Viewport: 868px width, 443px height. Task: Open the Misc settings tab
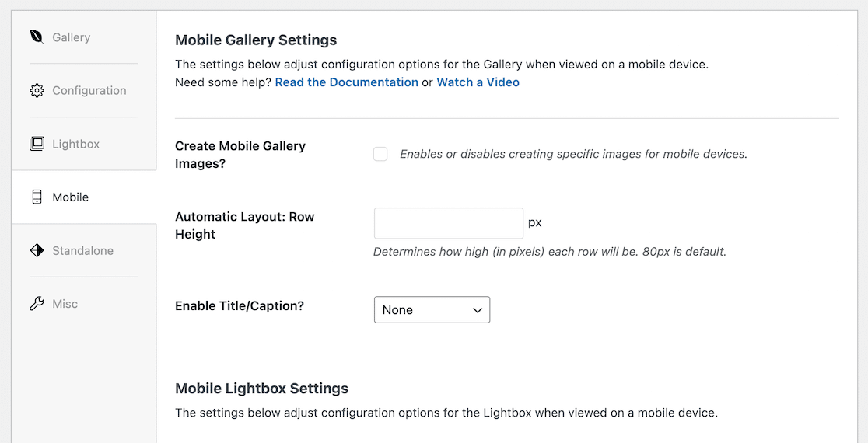tap(65, 304)
